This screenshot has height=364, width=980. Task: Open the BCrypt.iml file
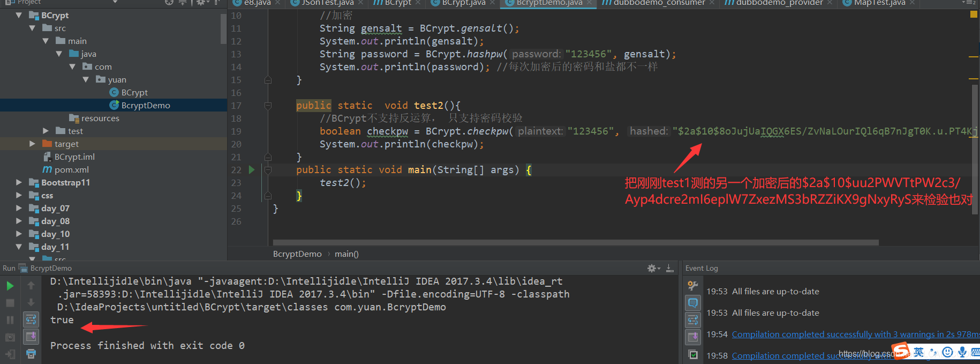(69, 157)
